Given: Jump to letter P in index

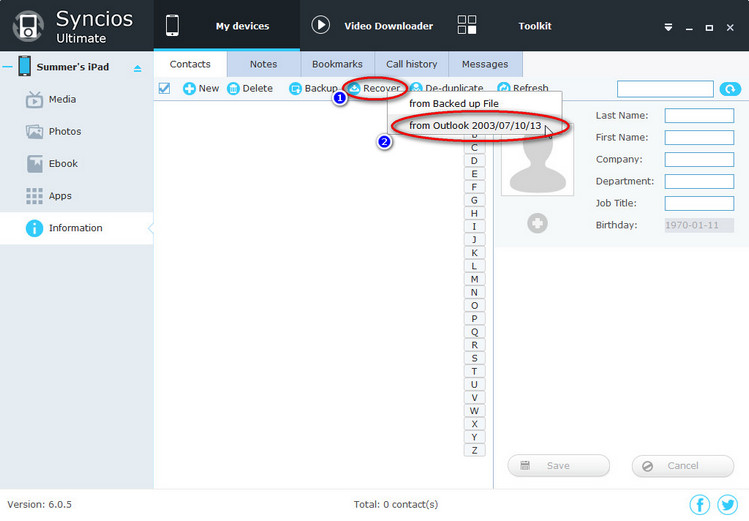Looking at the screenshot, I should click(474, 319).
